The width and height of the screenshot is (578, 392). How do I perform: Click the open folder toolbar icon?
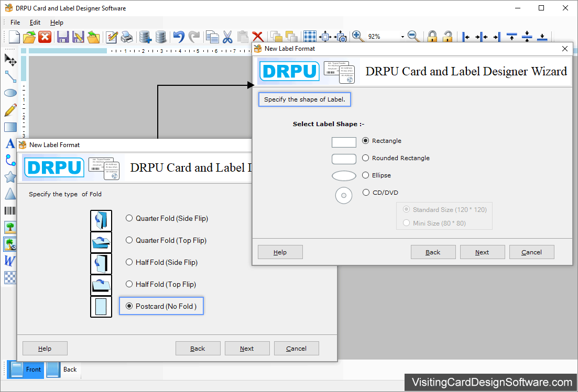(x=29, y=37)
